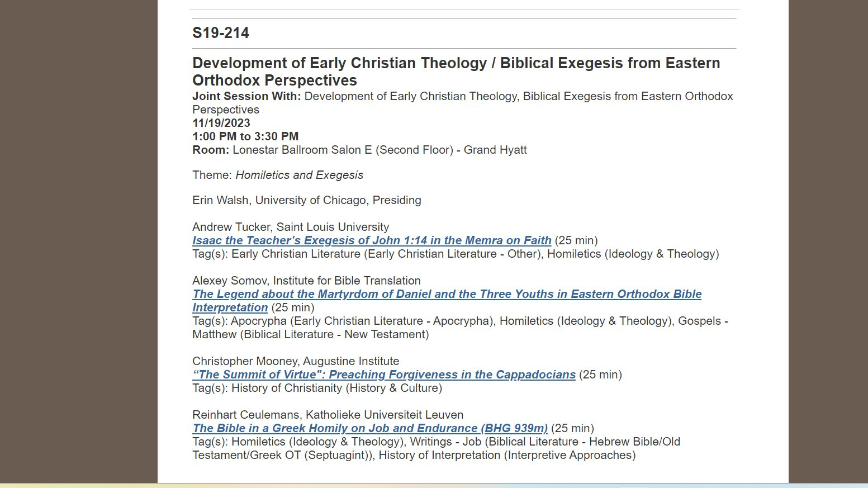Image resolution: width=868 pixels, height=488 pixels.
Task: Open Isaac the Teacher's Exegesis paper link
Action: [372, 240]
